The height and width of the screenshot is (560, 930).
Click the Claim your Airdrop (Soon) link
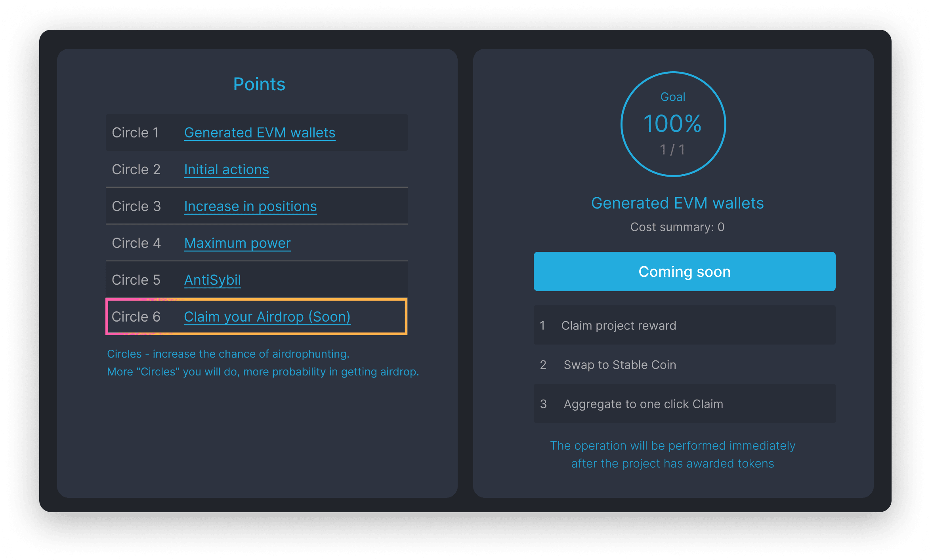click(267, 317)
